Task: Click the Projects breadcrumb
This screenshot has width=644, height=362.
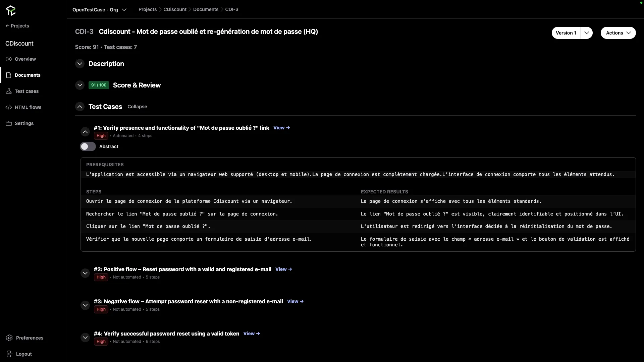Action: coord(148,9)
